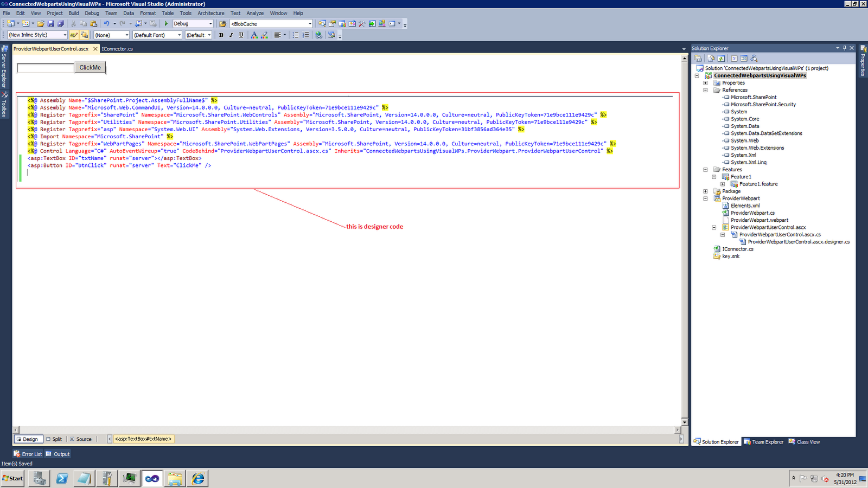This screenshot has width=868, height=488.
Task: Open Internet Explorer from the taskbar
Action: pos(198,478)
